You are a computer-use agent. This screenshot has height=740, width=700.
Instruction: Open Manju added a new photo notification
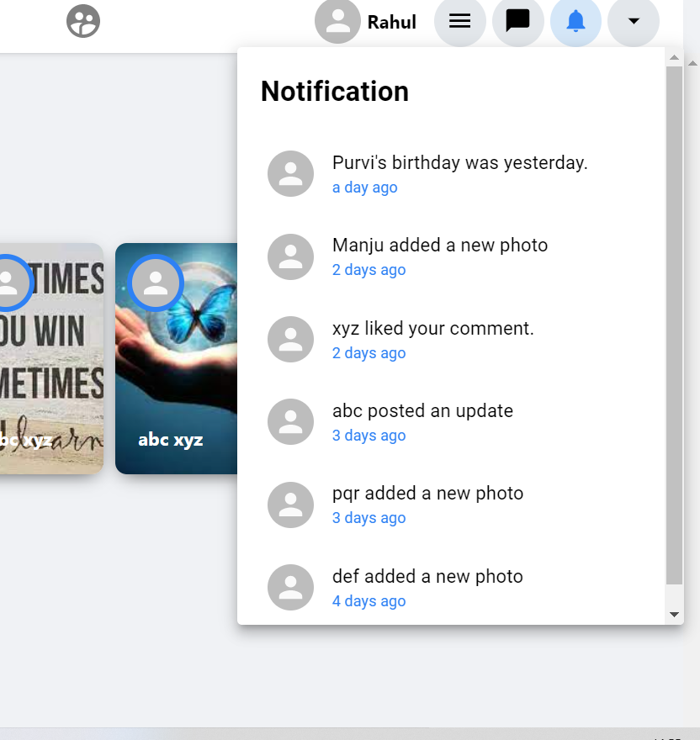pos(451,256)
